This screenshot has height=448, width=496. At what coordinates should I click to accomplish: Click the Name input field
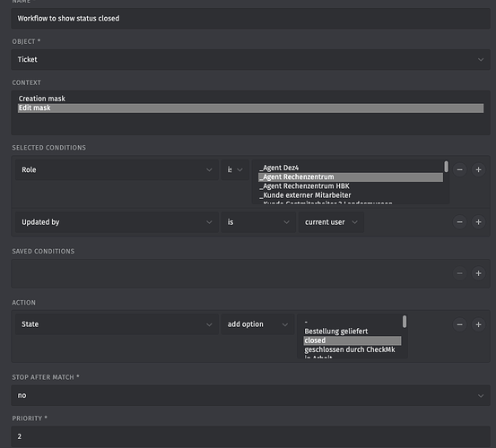click(x=250, y=18)
